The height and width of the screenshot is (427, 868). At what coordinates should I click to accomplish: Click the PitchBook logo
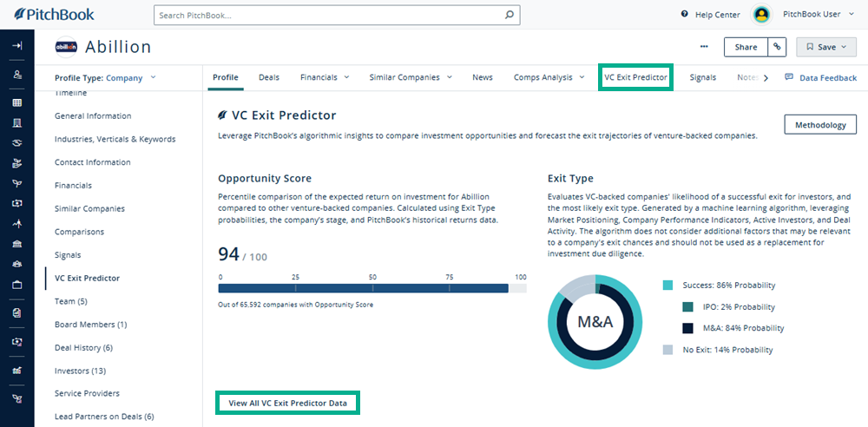pos(54,15)
